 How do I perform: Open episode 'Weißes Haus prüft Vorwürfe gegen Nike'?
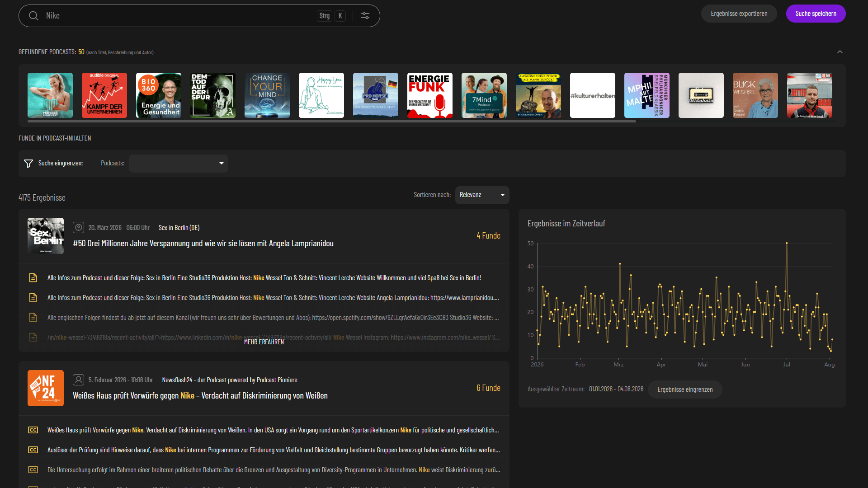pos(200,396)
